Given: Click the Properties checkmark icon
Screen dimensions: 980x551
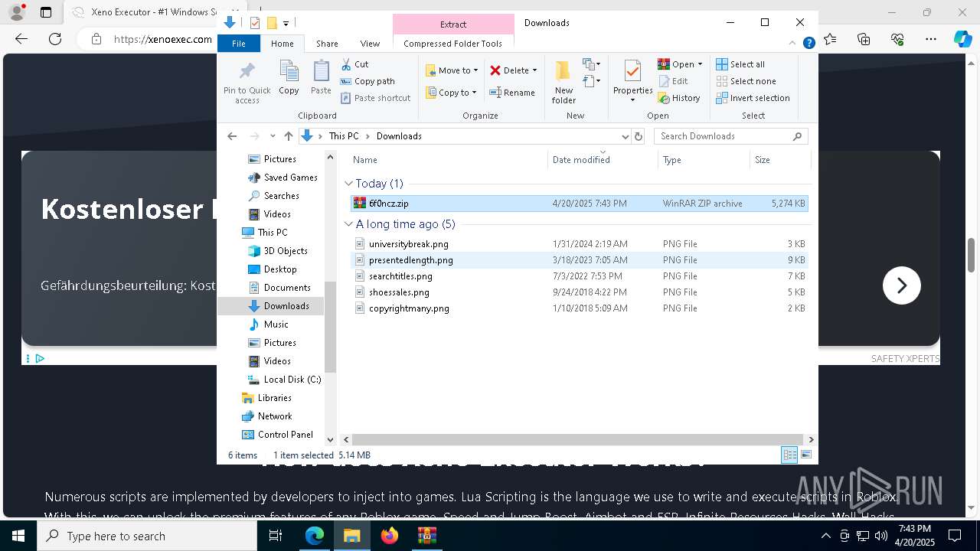Looking at the screenshot, I should 632,71.
